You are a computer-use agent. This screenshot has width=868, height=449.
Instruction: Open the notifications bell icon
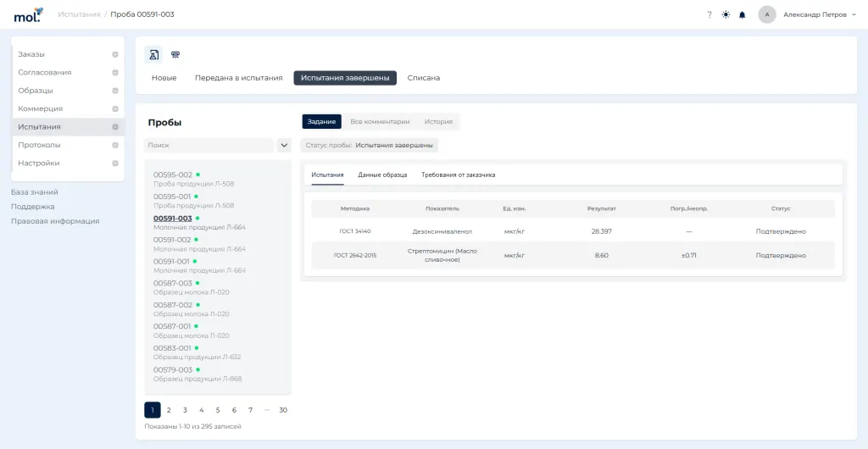click(x=743, y=15)
